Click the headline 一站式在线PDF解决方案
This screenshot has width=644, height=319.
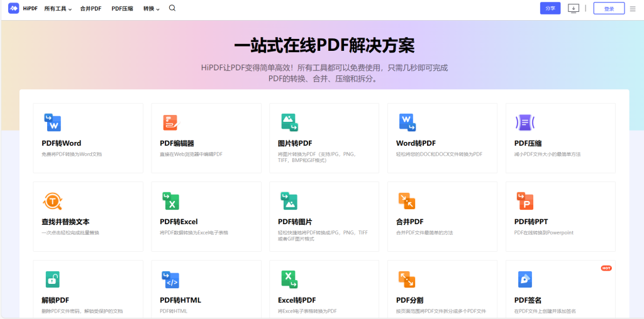click(325, 45)
